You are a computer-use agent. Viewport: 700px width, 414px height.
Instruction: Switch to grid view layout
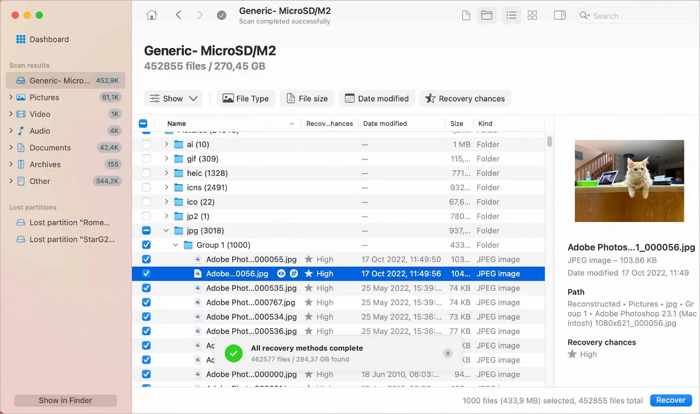(x=532, y=16)
